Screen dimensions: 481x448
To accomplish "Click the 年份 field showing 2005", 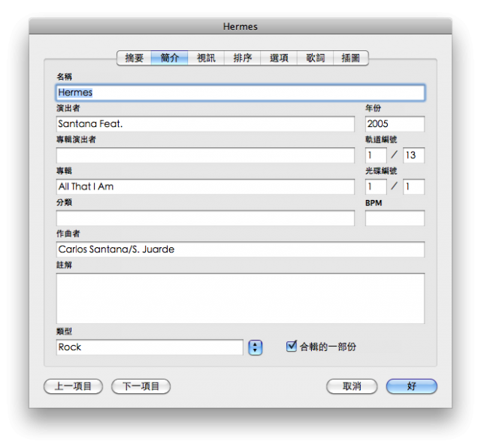I will [395, 124].
